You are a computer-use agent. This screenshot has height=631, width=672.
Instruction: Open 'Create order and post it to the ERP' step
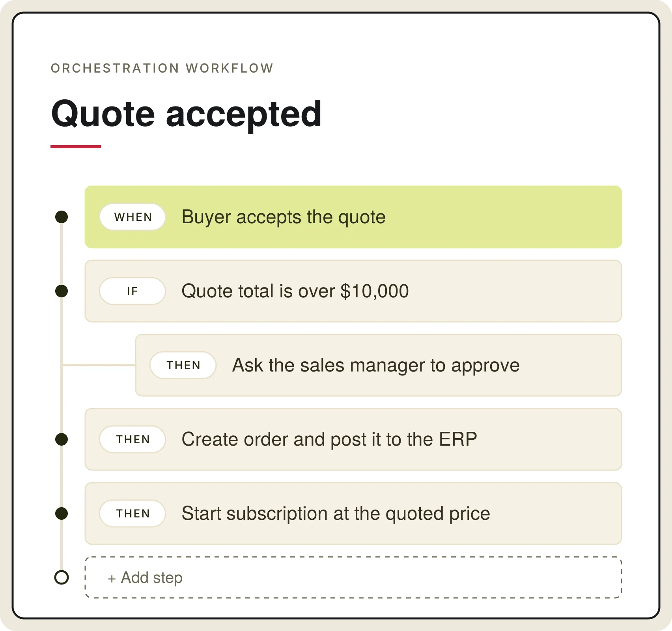pyautogui.click(x=353, y=439)
